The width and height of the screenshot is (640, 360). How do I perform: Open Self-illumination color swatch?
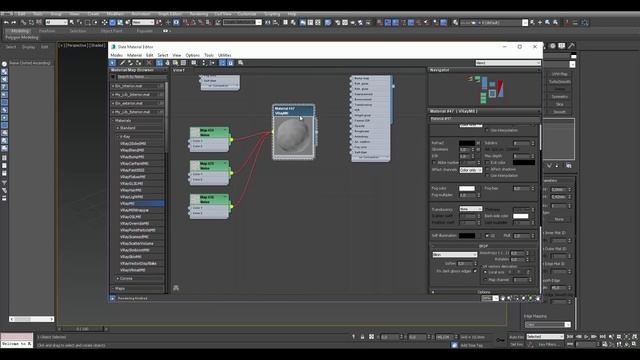[x=467, y=236]
